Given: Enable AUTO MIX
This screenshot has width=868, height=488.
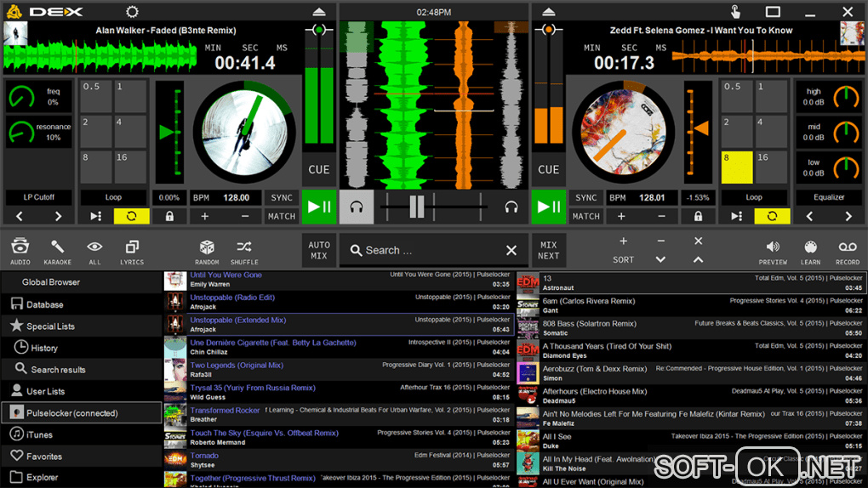Looking at the screenshot, I should pyautogui.click(x=319, y=250).
